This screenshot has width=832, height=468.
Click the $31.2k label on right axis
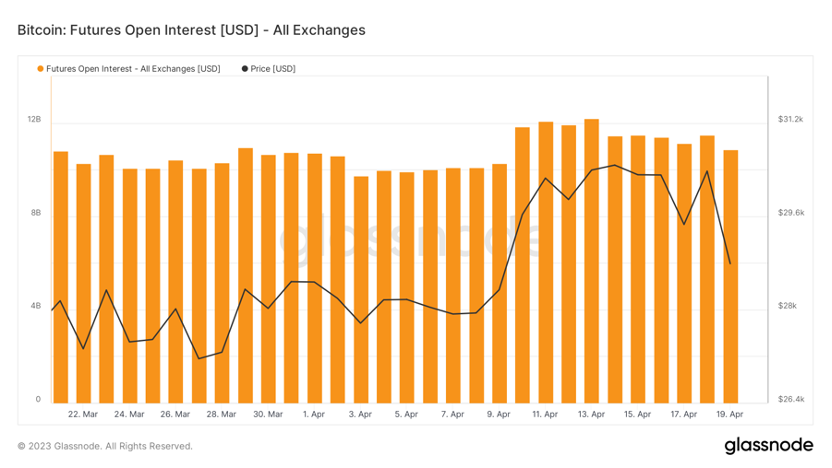pyautogui.click(x=790, y=119)
